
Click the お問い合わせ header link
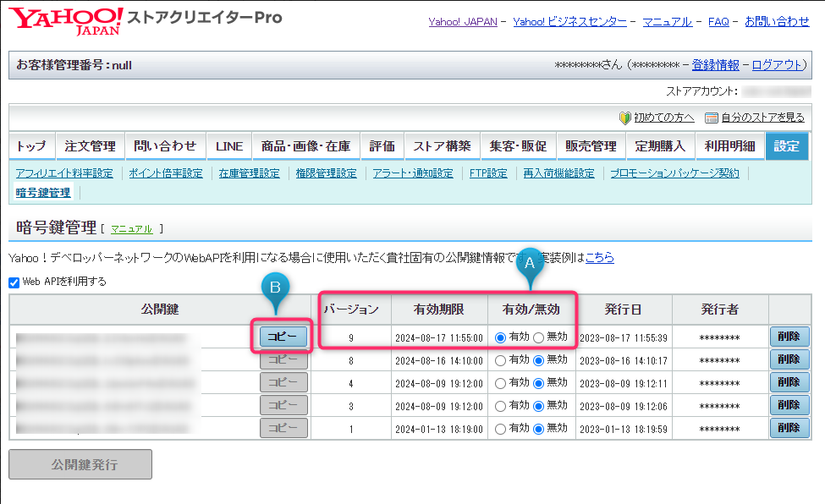[x=777, y=22]
